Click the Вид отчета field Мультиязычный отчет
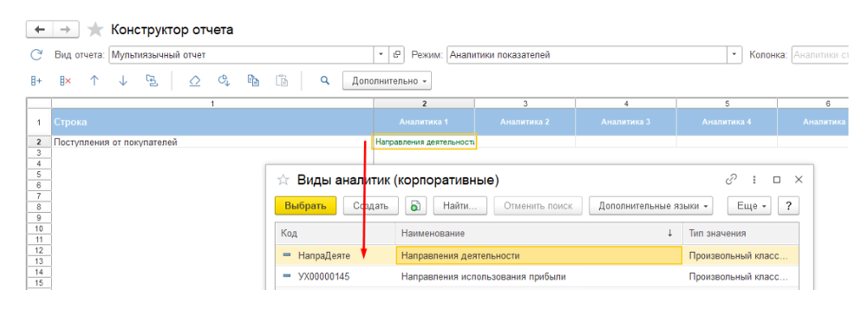This screenshot has width=868, height=312. (x=242, y=55)
